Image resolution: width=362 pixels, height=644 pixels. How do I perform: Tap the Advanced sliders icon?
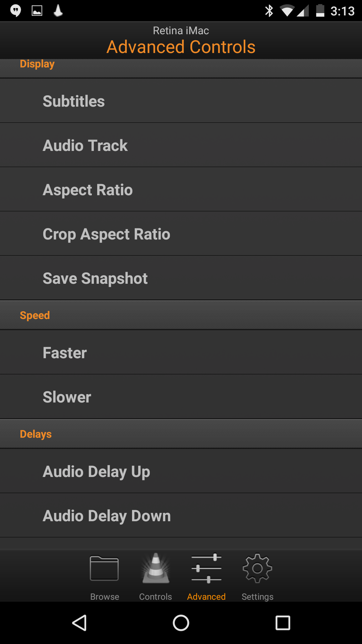(x=206, y=569)
